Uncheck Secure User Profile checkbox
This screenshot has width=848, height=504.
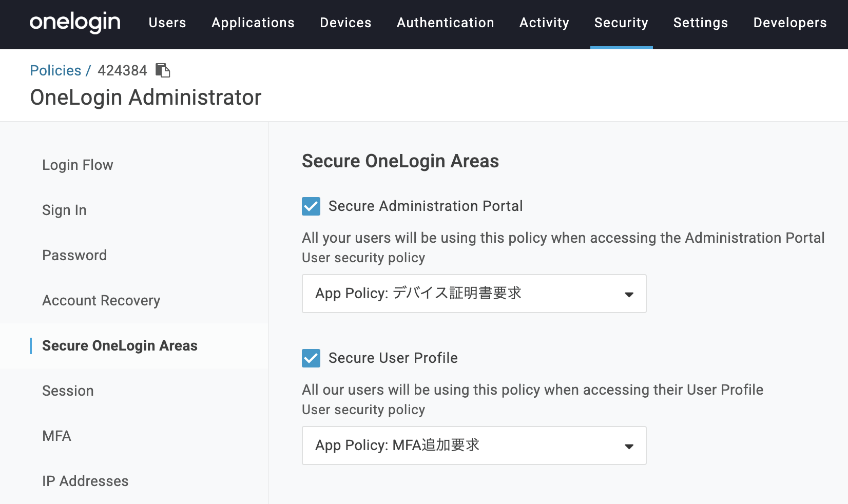point(311,358)
